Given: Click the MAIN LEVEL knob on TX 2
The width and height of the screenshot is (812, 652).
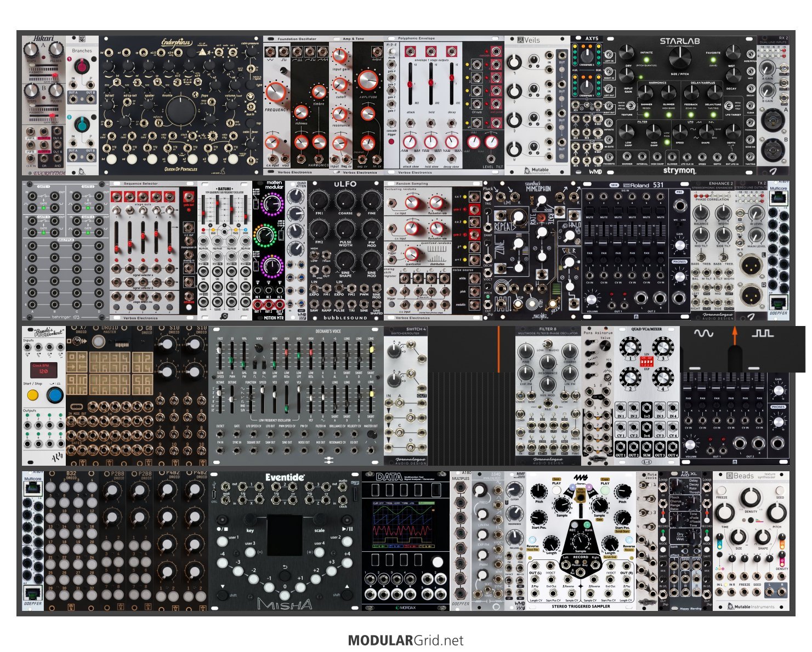Looking at the screenshot, I should [757, 236].
